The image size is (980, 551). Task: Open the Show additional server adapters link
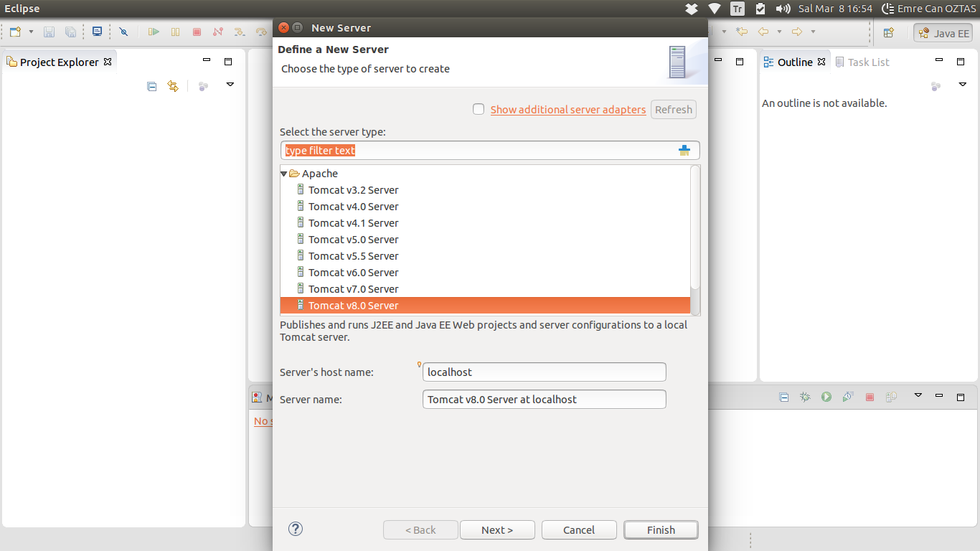click(x=568, y=110)
